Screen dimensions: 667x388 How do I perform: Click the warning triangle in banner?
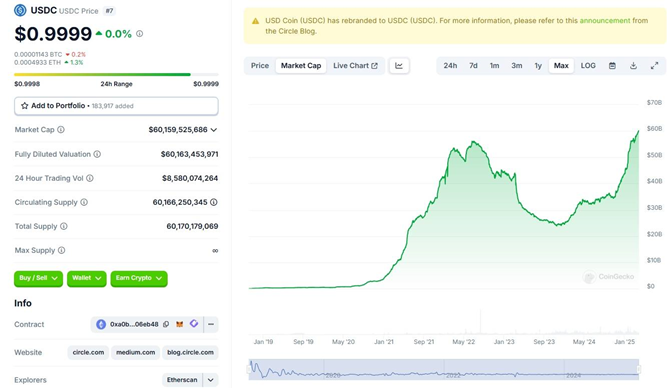[256, 21]
